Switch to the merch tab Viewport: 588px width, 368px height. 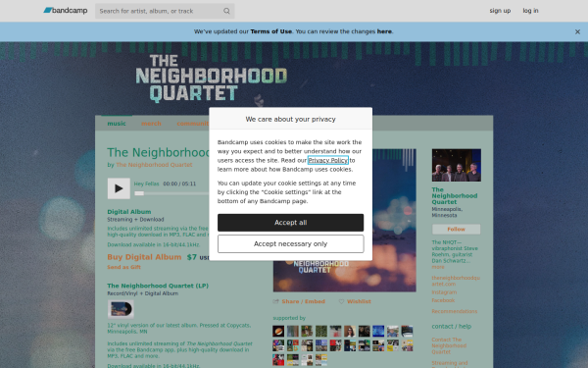tap(151, 124)
